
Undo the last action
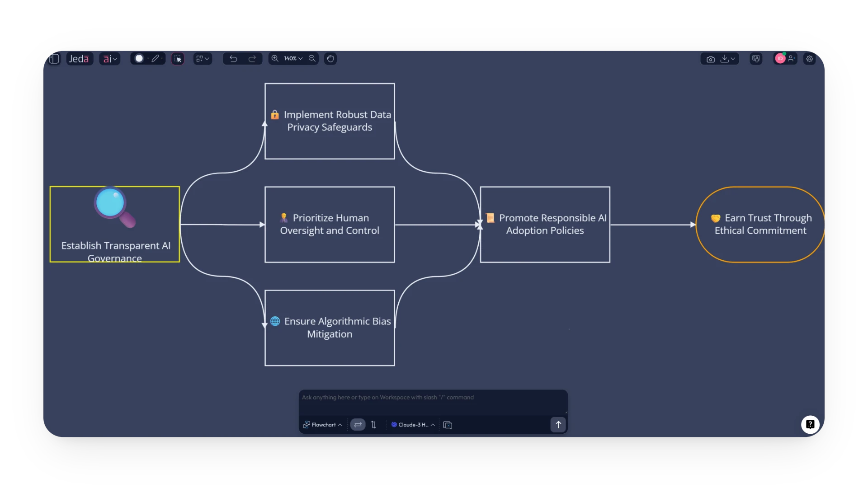click(233, 59)
